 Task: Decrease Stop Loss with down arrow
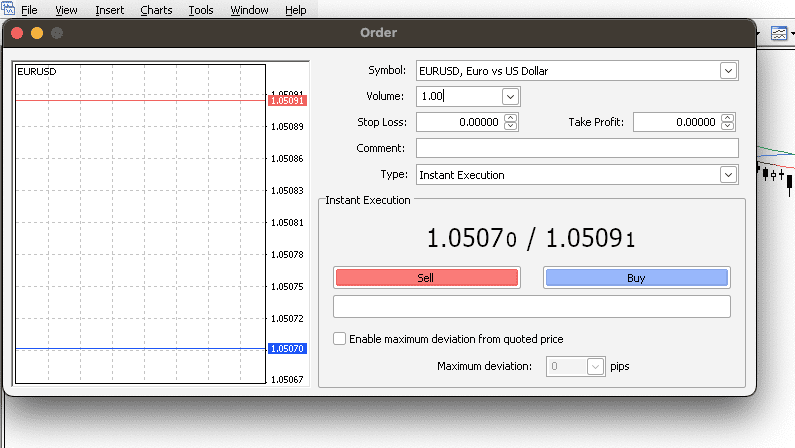coord(511,126)
